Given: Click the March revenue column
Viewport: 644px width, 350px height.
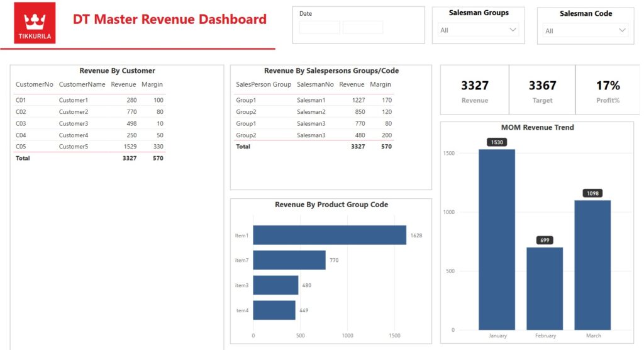Looking at the screenshot, I should [x=592, y=264].
